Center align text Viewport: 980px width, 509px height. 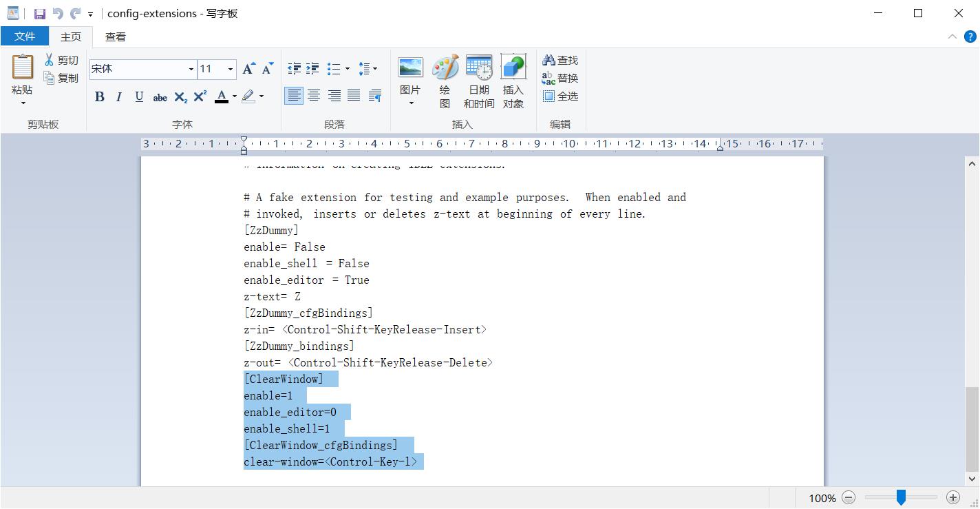pyautogui.click(x=314, y=96)
